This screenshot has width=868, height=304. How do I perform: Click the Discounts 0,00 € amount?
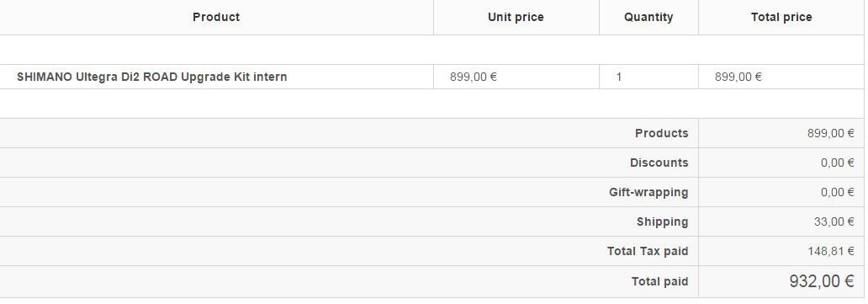837,163
